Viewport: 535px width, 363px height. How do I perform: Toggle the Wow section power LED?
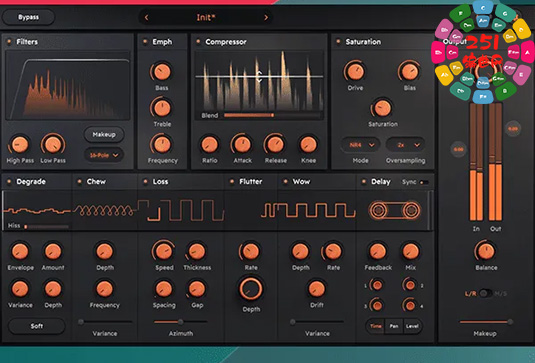click(x=286, y=182)
